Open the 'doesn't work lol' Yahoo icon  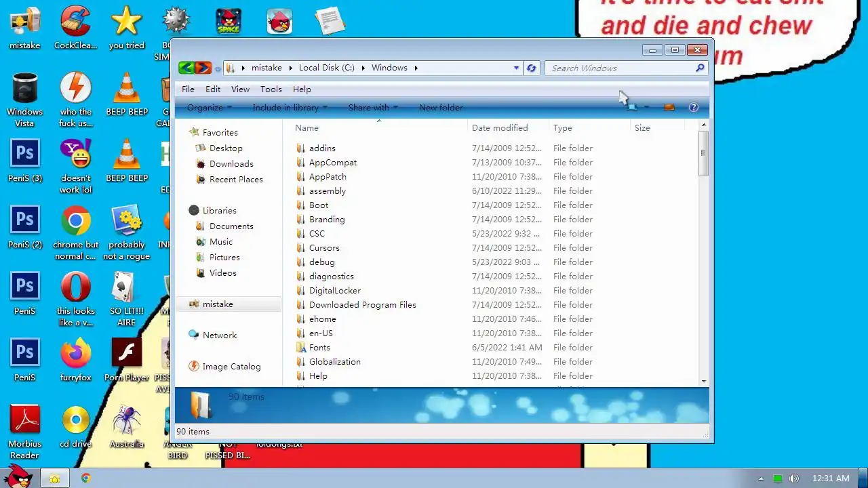[x=76, y=166]
